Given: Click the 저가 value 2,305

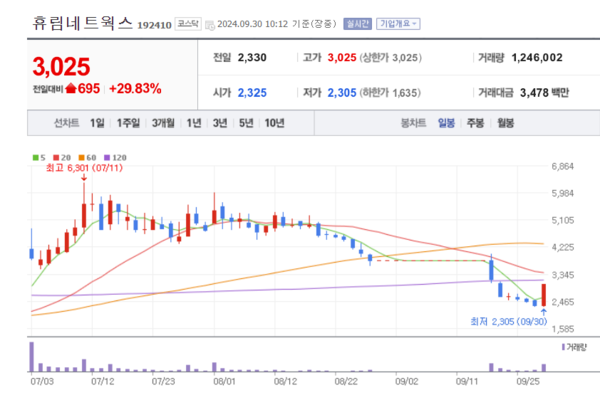Looking at the screenshot, I should point(342,93).
